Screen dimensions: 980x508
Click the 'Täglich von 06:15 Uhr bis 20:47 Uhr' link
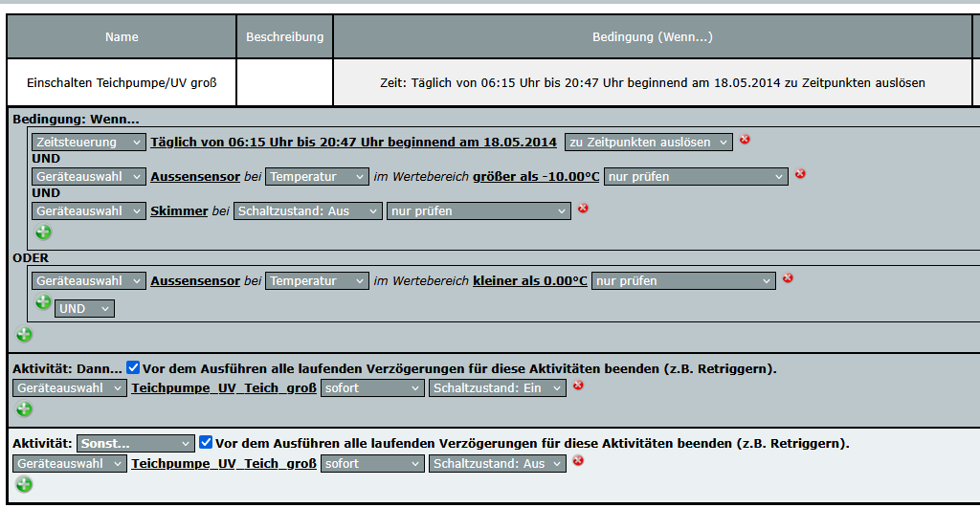pos(354,143)
